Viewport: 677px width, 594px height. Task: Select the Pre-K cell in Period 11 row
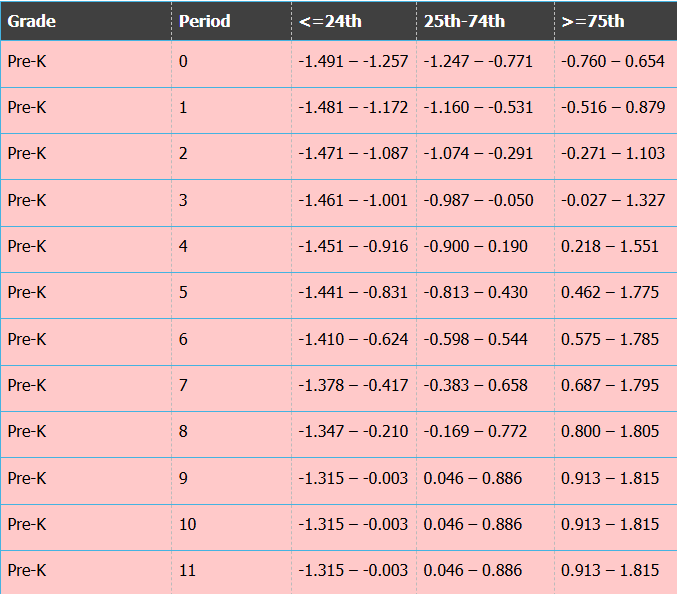click(x=27, y=570)
